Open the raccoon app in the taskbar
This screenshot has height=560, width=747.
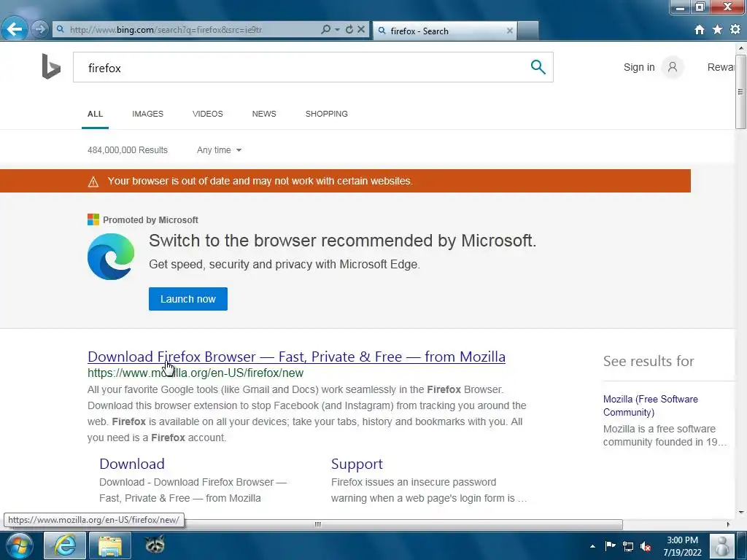[155, 544]
